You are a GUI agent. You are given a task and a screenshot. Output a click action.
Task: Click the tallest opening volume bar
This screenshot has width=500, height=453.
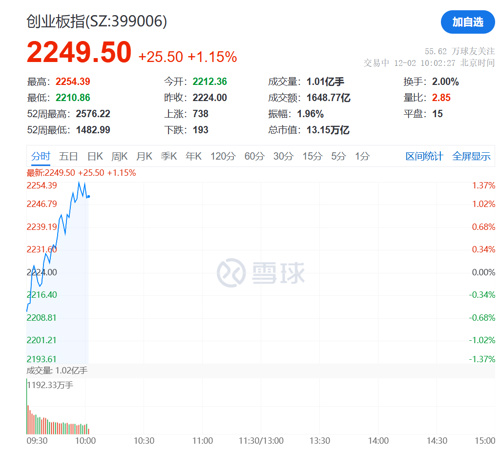point(27,406)
